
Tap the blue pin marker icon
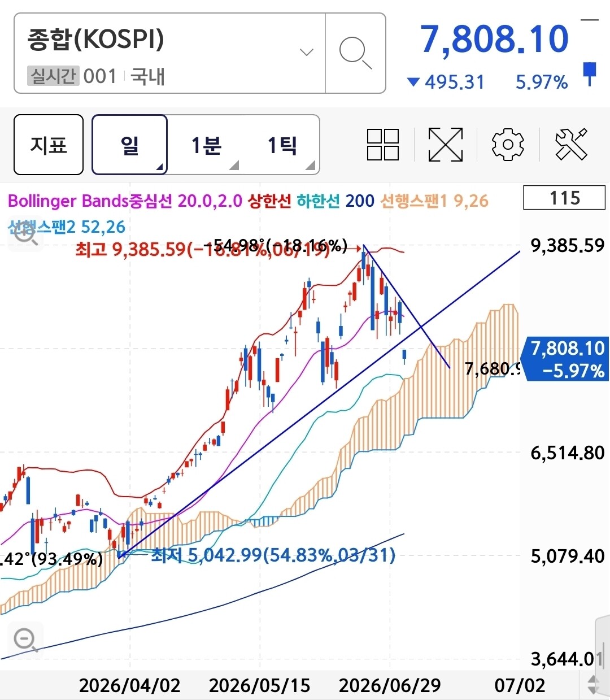click(590, 74)
